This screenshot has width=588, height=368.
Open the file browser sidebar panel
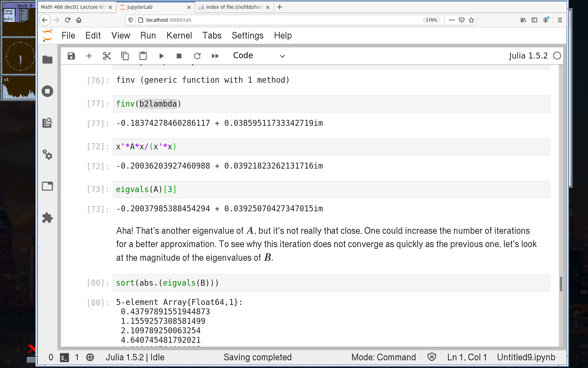pos(47,60)
